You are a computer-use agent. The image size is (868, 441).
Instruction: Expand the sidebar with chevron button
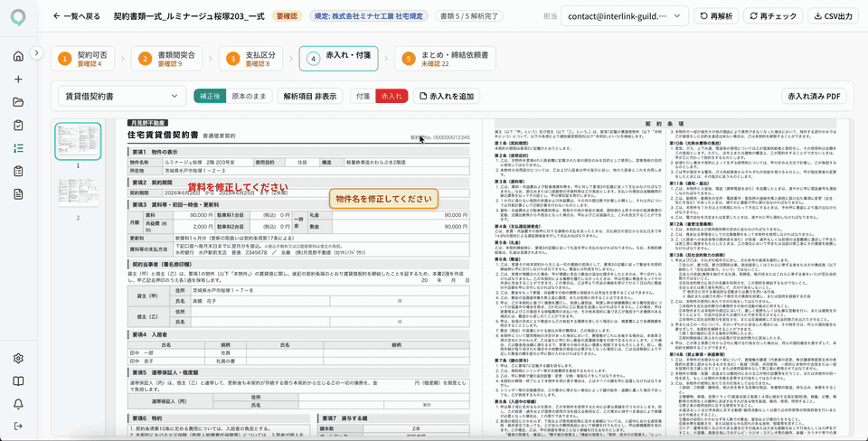coord(36,53)
